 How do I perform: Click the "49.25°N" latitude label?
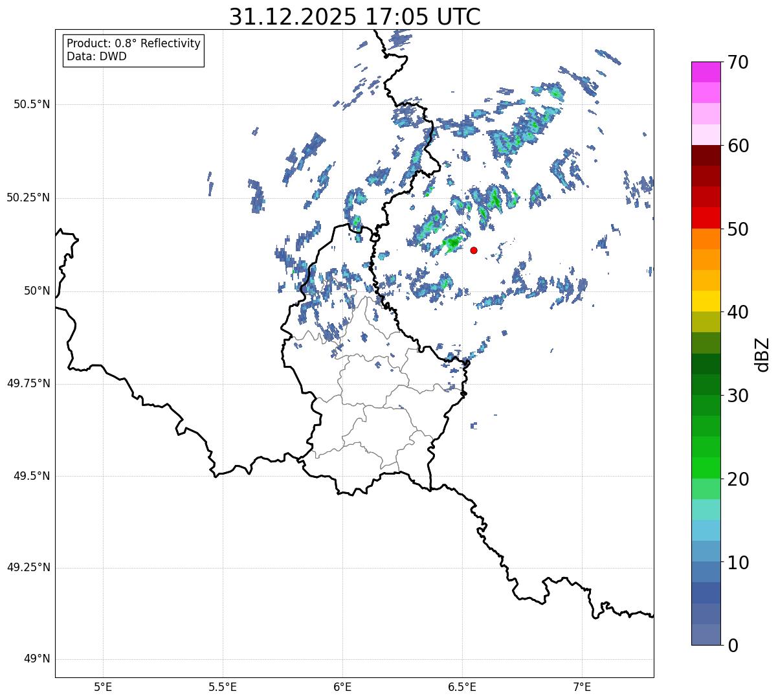(x=28, y=567)
